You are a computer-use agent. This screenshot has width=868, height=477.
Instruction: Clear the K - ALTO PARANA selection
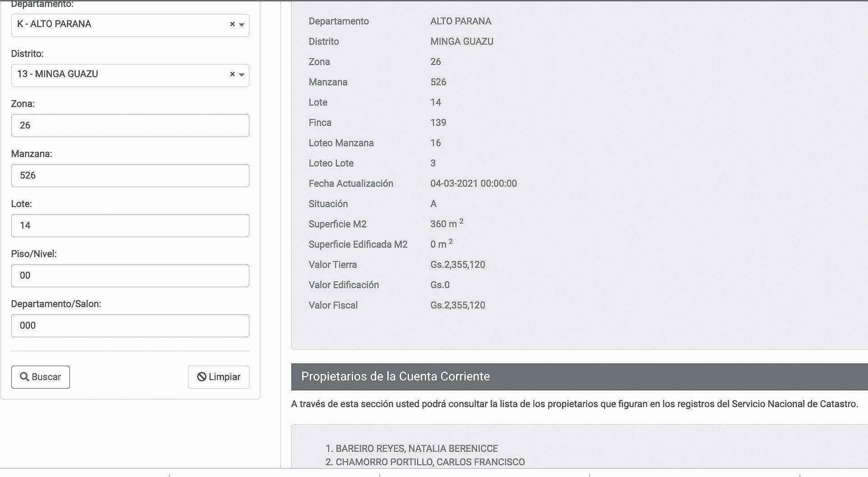pyautogui.click(x=232, y=24)
